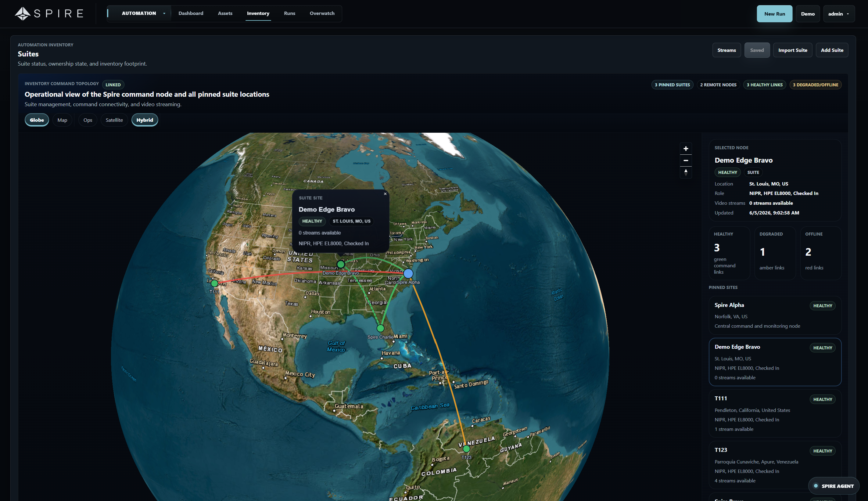
Task: Select the Hybrid basemap style
Action: click(x=145, y=120)
